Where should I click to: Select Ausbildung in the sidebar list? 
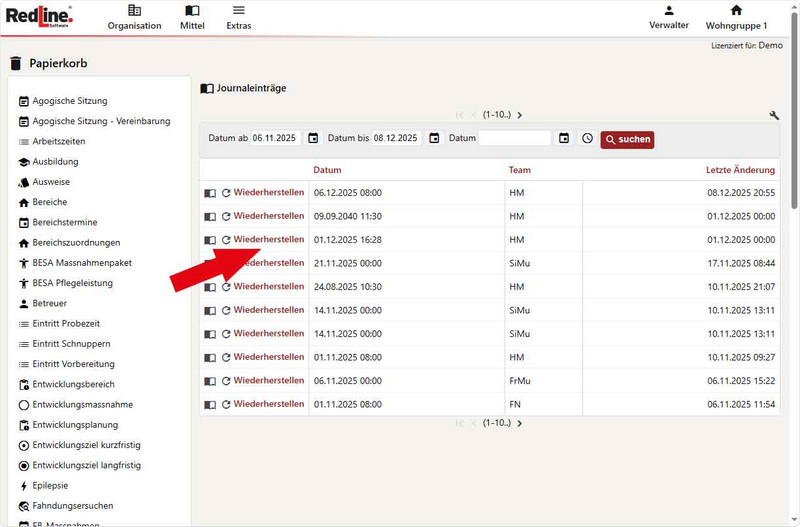click(x=55, y=162)
